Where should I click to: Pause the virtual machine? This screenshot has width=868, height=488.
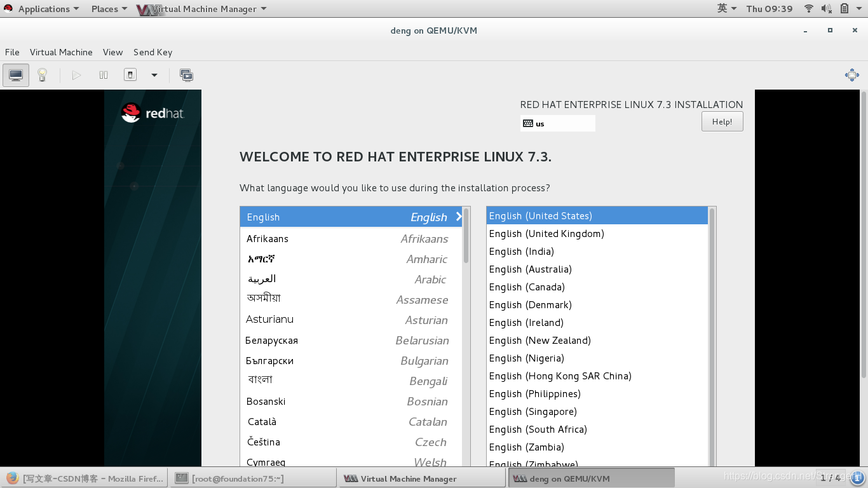[104, 75]
